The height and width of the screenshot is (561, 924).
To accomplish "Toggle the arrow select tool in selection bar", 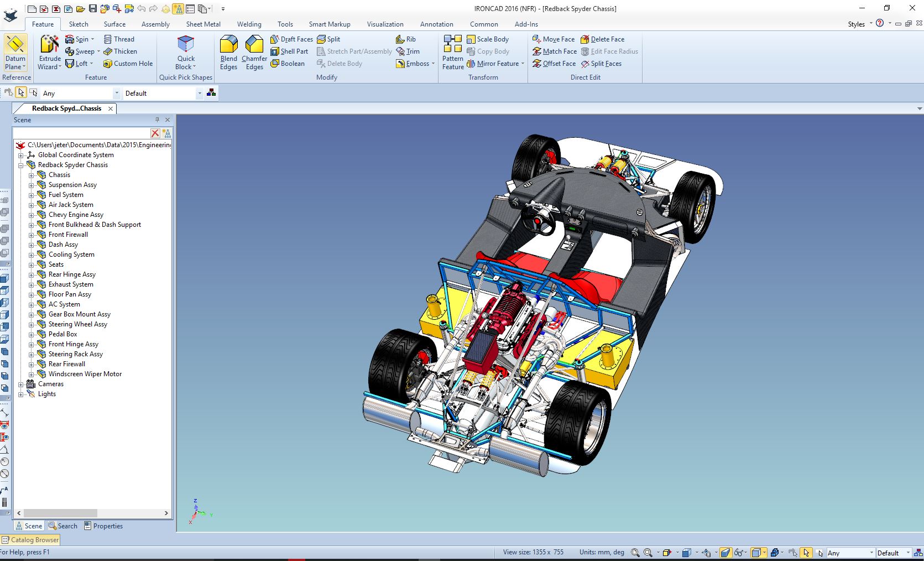I will [x=21, y=93].
